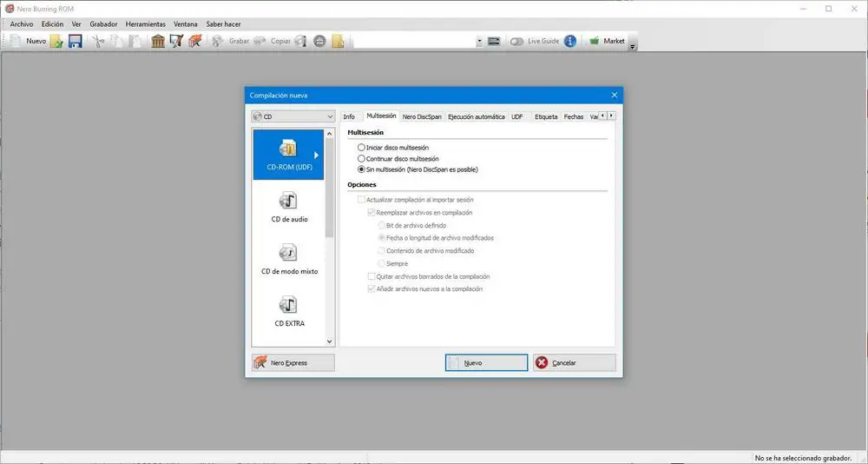Click the blue information icon
The image size is (868, 464).
coord(570,41)
